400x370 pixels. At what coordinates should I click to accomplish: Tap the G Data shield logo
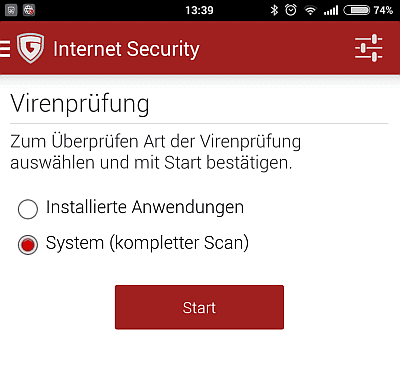[30, 48]
